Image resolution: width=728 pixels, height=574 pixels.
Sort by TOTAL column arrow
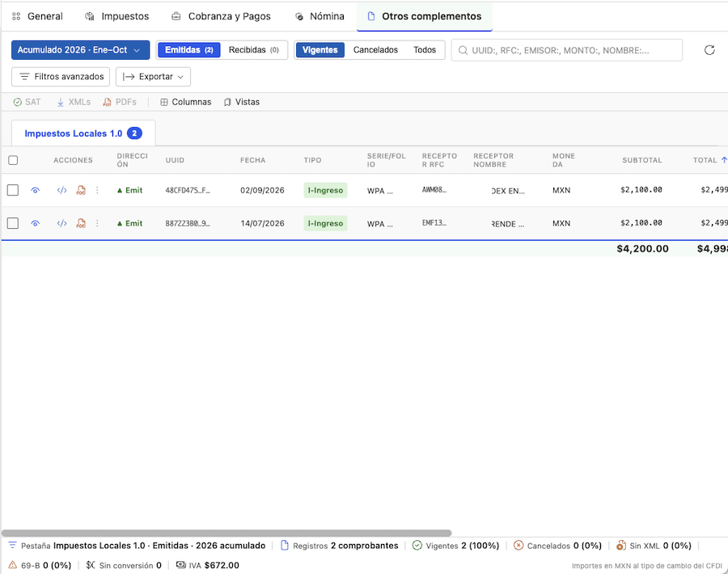(724, 159)
